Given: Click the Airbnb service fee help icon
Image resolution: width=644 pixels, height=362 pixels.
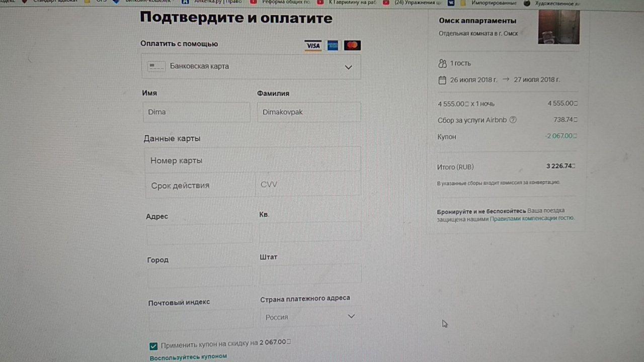Looking at the screenshot, I should 513,120.
